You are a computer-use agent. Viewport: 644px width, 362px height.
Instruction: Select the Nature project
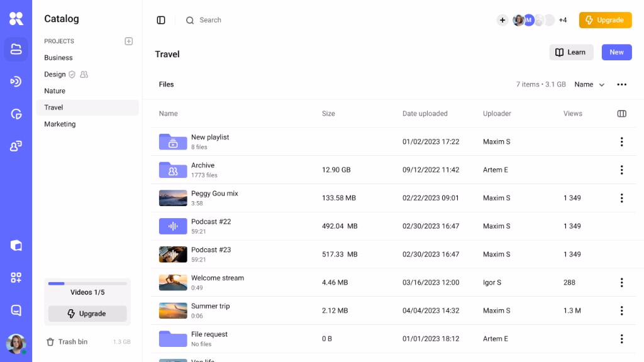click(55, 90)
